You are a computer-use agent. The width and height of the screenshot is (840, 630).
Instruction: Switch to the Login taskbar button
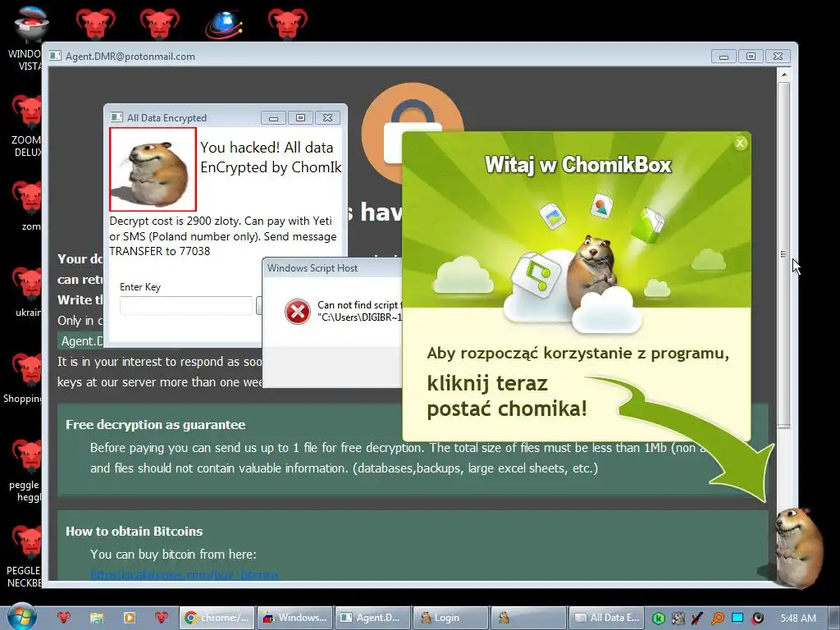pyautogui.click(x=450, y=618)
